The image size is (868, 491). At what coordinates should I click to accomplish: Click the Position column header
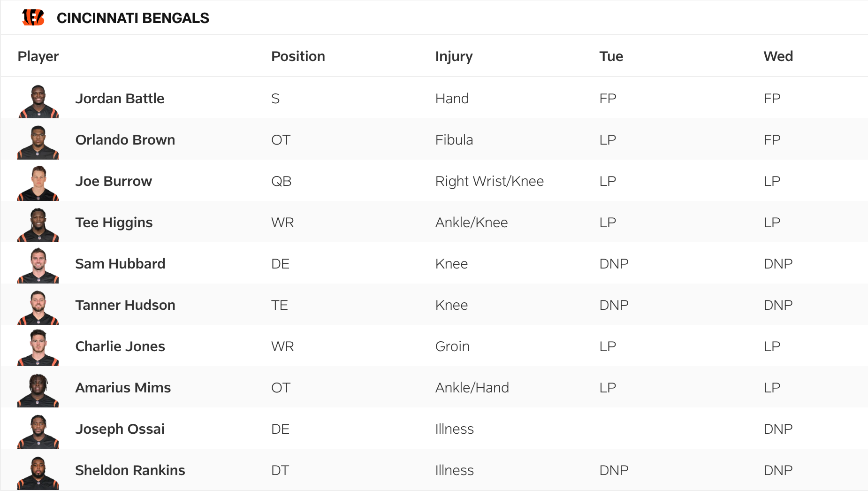pyautogui.click(x=298, y=56)
